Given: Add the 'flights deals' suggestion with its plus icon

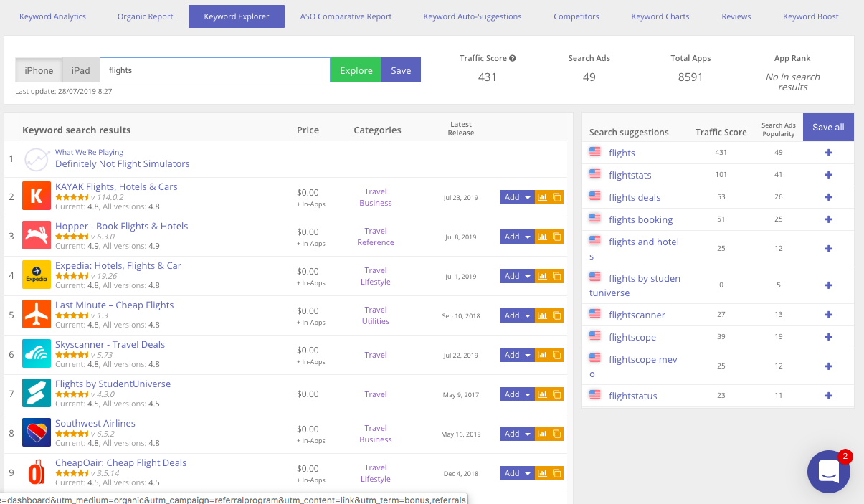Looking at the screenshot, I should click(x=828, y=197).
